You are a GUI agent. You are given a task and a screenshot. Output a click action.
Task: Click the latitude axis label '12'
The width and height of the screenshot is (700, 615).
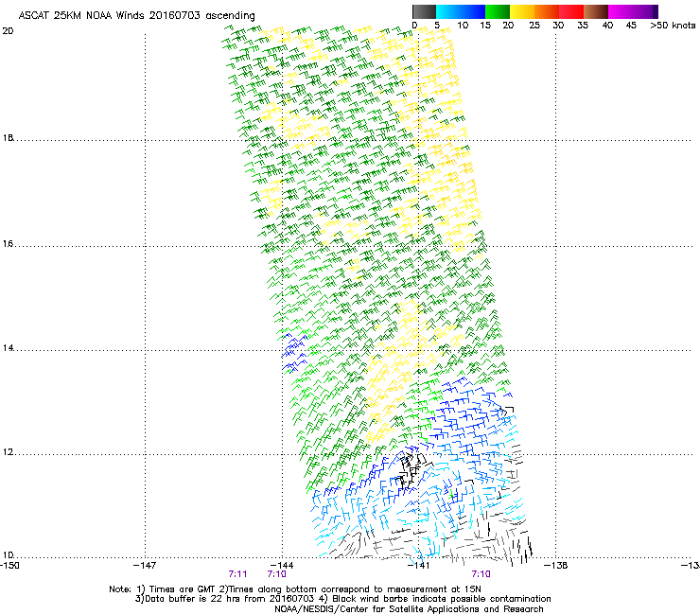(8, 452)
